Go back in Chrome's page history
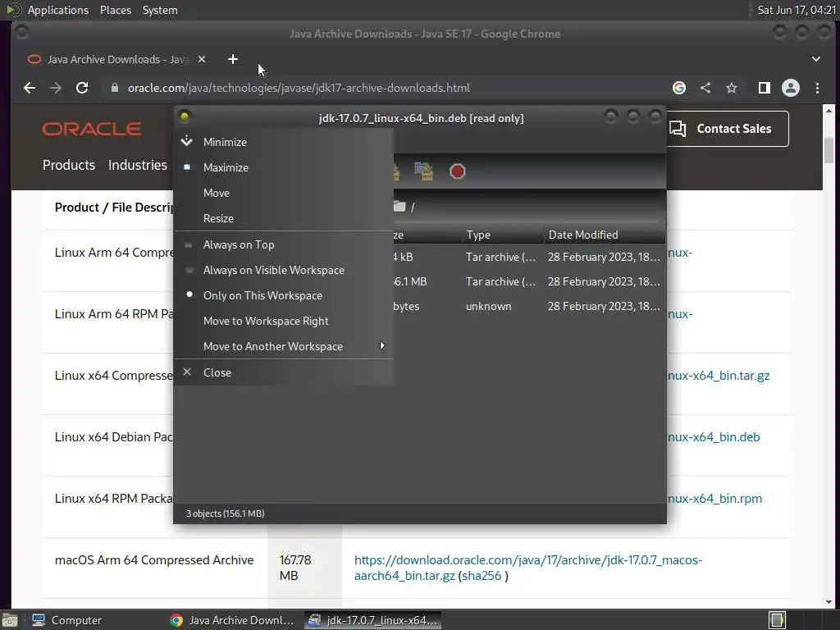This screenshot has width=840, height=630. pos(30,88)
